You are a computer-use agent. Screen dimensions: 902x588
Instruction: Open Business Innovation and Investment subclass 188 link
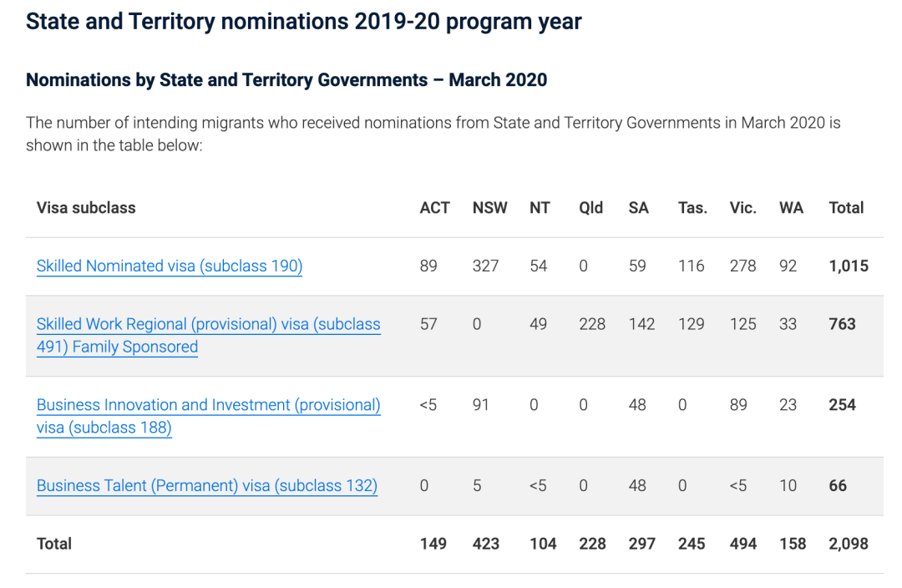coord(208,406)
